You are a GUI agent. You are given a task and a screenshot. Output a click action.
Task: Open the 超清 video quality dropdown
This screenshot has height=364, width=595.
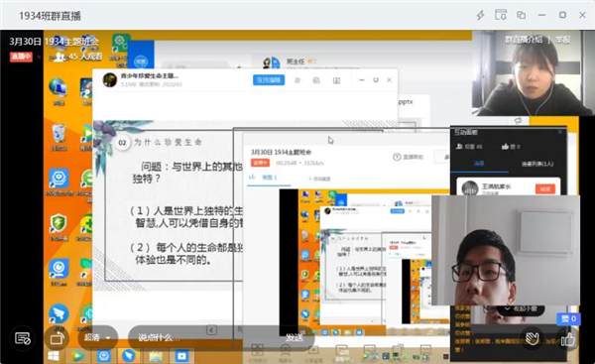click(97, 337)
